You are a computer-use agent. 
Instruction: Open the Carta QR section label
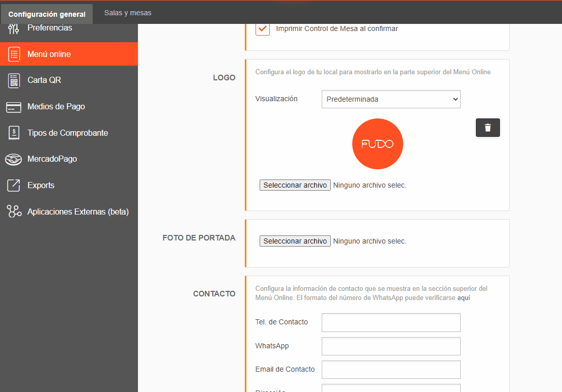tap(44, 80)
